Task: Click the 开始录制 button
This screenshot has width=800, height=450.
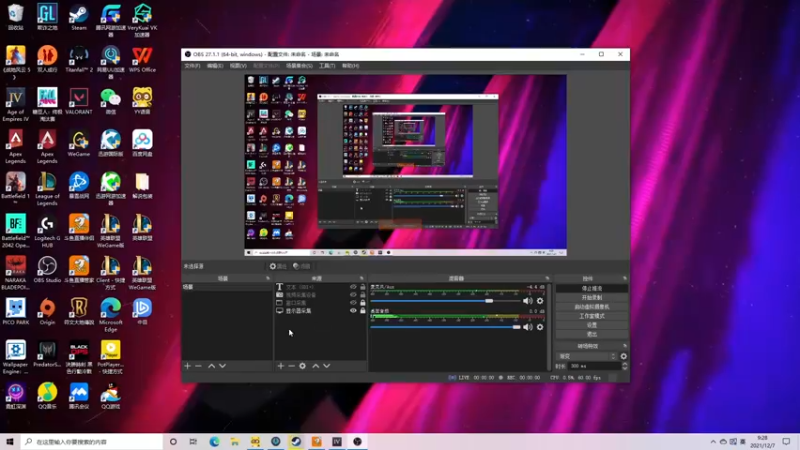Action: coord(592,297)
